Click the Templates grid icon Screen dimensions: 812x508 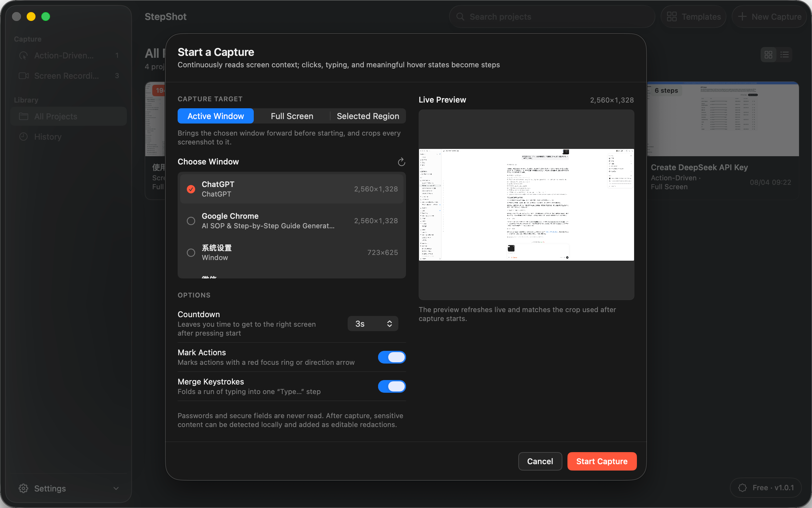672,17
